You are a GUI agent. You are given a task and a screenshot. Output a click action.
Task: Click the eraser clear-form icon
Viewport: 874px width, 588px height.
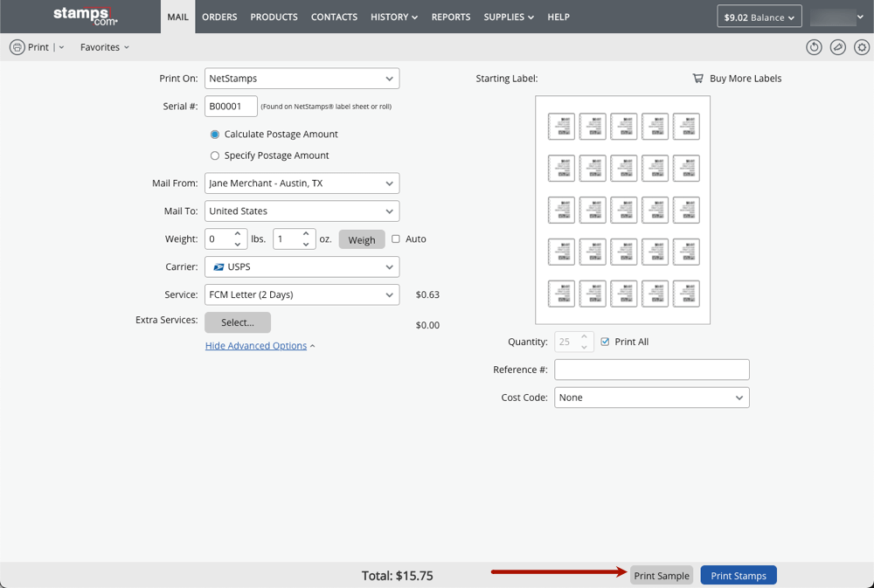coord(838,47)
